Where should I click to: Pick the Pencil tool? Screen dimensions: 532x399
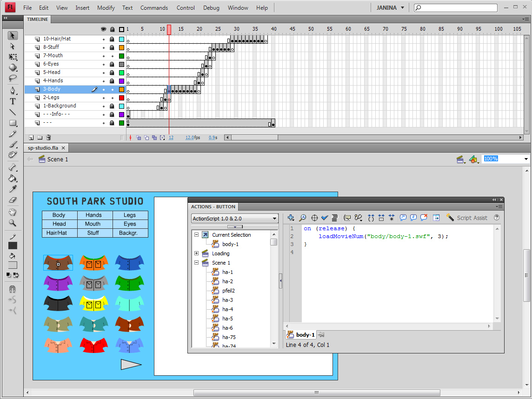pyautogui.click(x=13, y=133)
